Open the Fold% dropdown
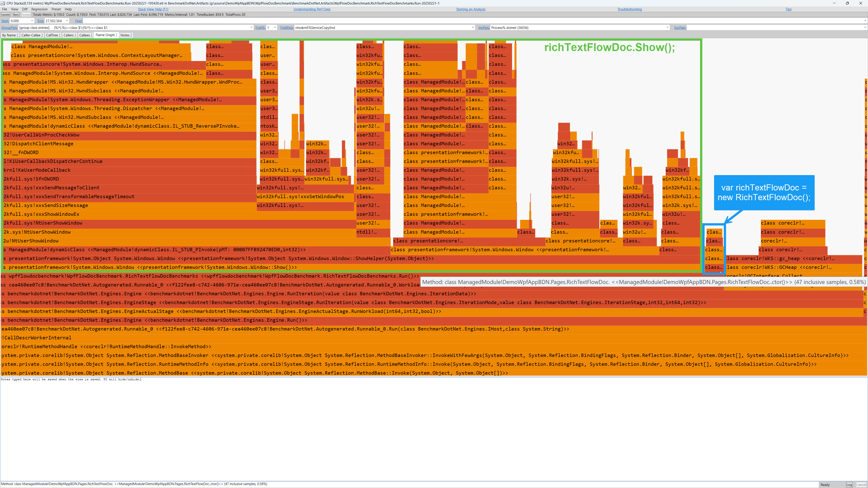The height and width of the screenshot is (488, 868). click(275, 28)
